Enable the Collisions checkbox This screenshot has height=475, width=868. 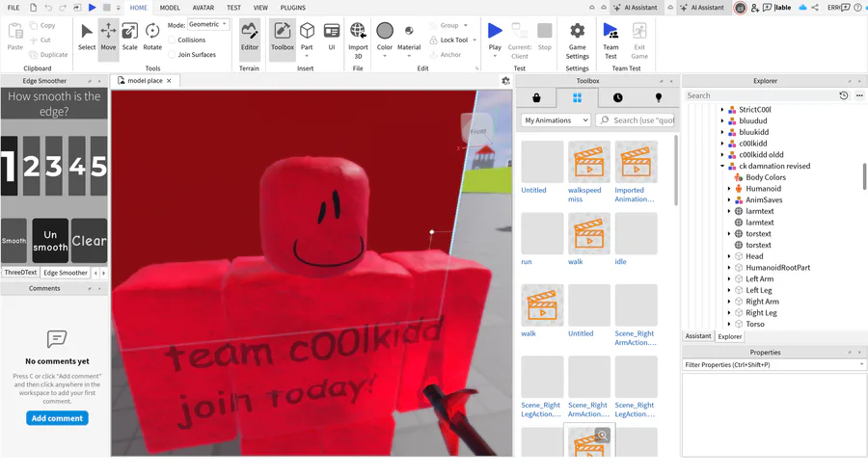(x=172, y=40)
